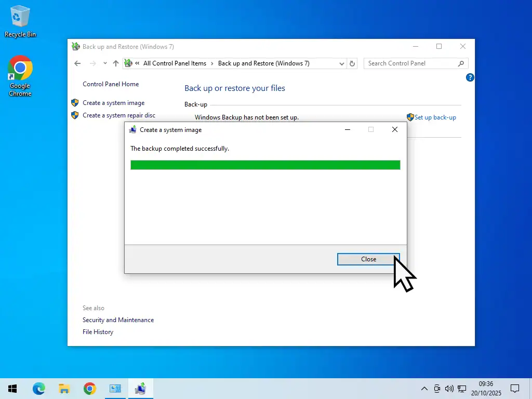Viewport: 532px width, 399px height.
Task: Open the address bar dropdown arrow
Action: click(x=341, y=63)
